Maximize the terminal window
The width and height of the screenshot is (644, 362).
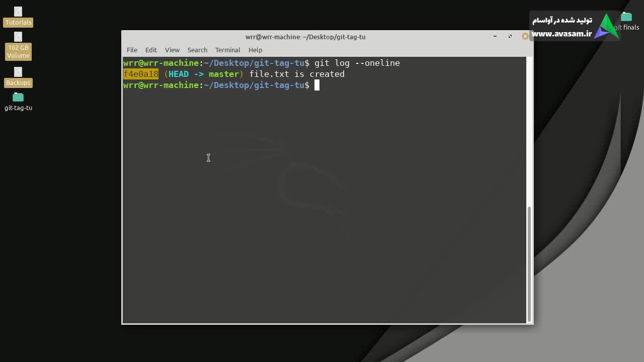(x=510, y=36)
